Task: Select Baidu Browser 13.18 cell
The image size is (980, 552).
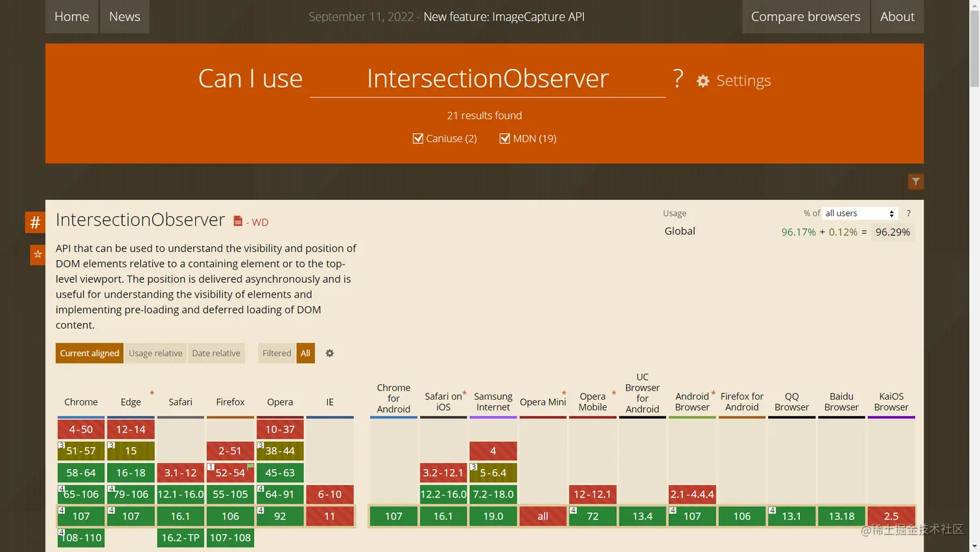Action: tap(841, 516)
